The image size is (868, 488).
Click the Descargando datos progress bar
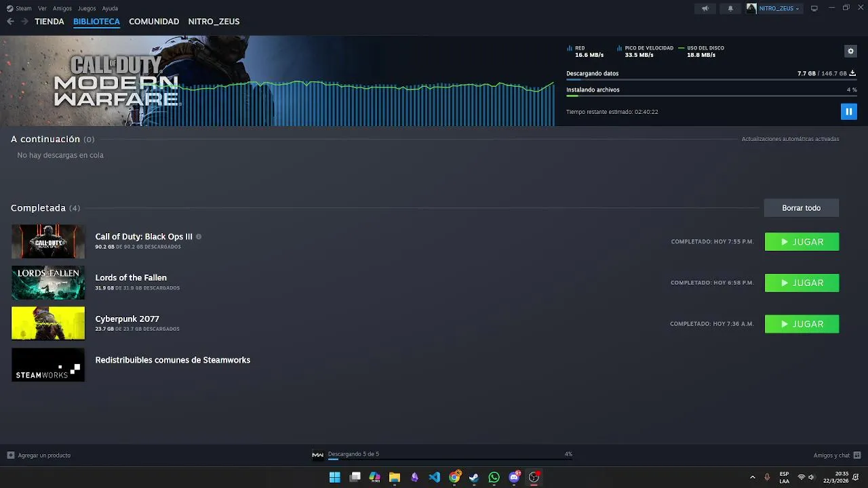coord(711,80)
